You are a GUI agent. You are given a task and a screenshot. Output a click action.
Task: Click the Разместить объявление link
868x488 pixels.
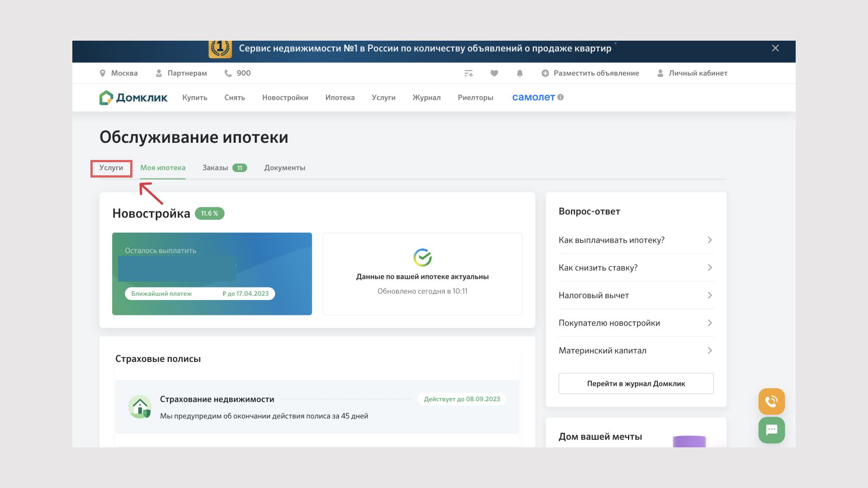(x=596, y=73)
